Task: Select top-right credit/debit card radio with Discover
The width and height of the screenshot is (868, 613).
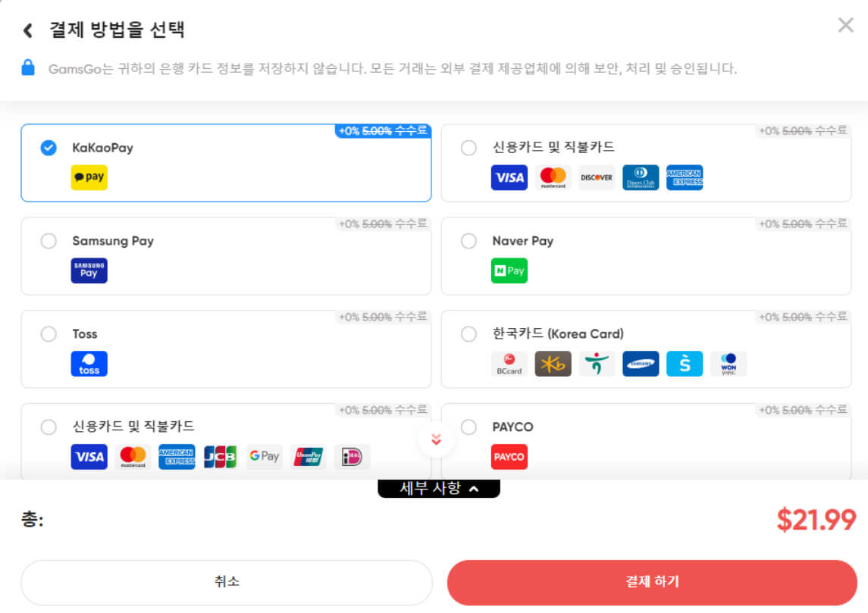Action: (469, 148)
